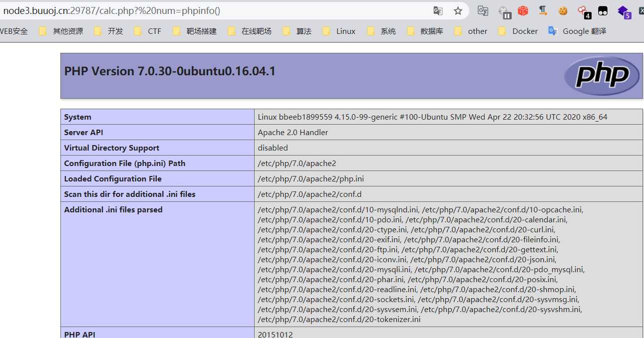Open the 算法 bookmark folder

pos(297,31)
